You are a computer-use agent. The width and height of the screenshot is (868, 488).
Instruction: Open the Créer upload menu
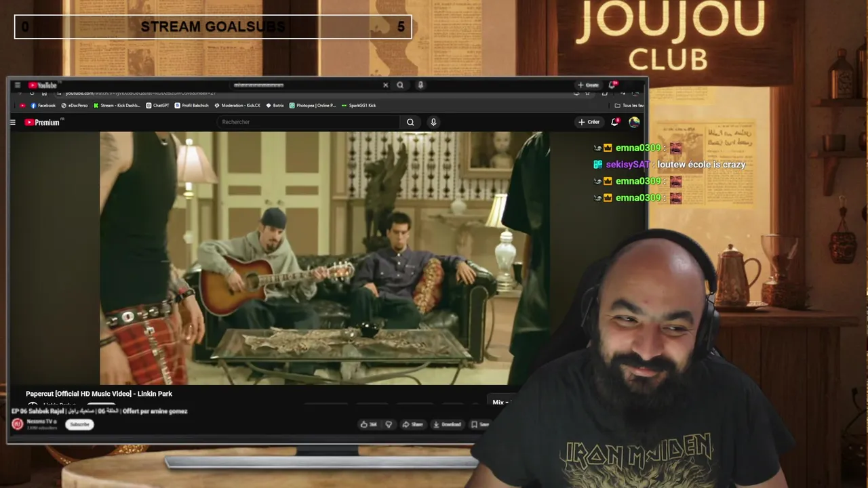(x=589, y=122)
